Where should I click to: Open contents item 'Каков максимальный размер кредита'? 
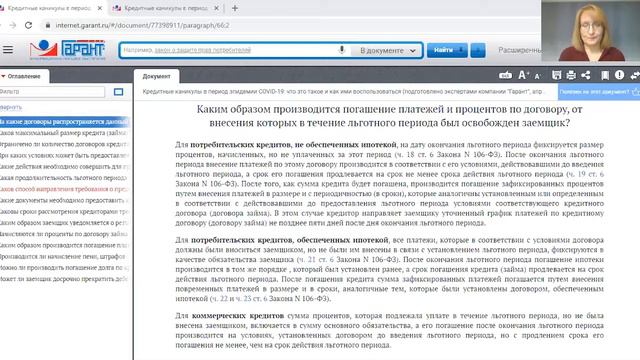64,133
